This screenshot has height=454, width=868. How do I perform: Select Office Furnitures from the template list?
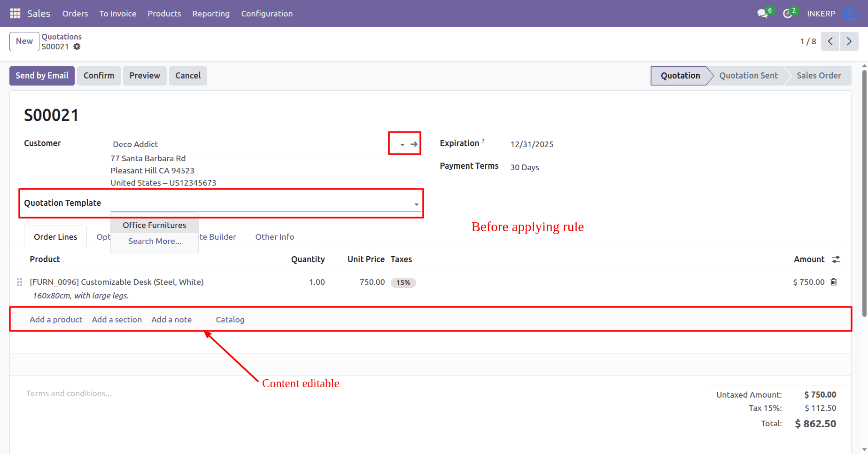155,225
